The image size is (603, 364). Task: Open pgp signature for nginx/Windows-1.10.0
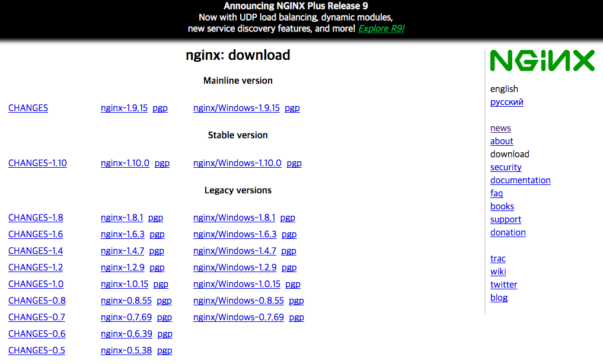[x=294, y=164]
